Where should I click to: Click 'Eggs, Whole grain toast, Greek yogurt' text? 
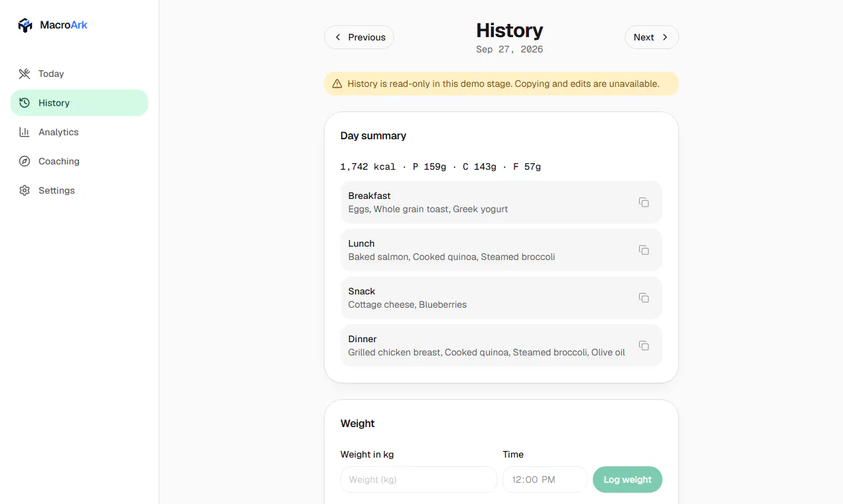point(428,209)
